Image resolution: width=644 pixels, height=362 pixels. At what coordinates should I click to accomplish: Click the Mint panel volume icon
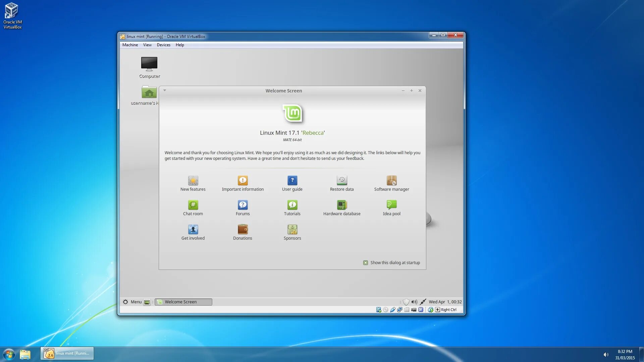pos(414,302)
